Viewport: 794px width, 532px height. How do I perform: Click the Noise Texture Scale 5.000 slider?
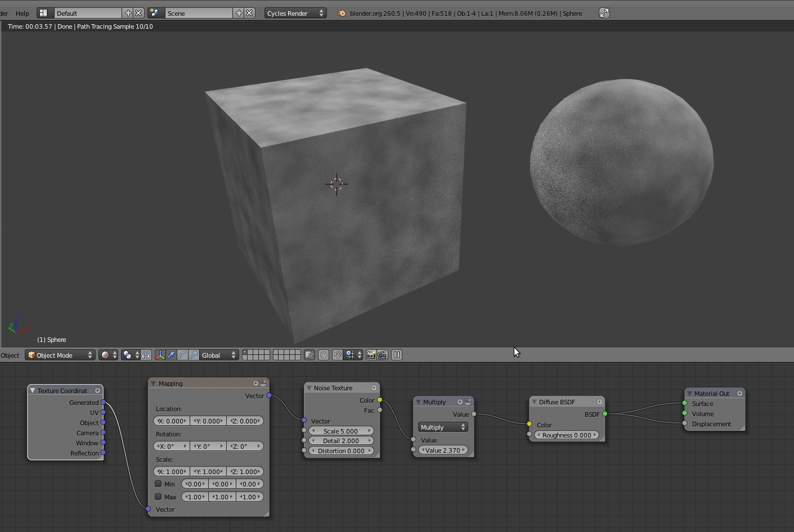tap(341, 431)
